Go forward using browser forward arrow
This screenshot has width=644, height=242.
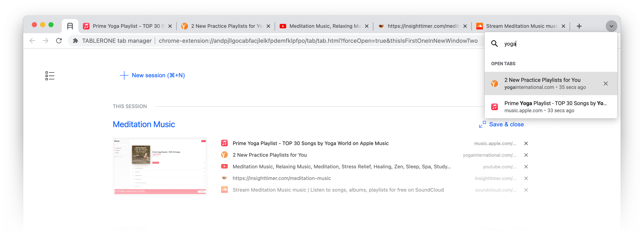46,41
